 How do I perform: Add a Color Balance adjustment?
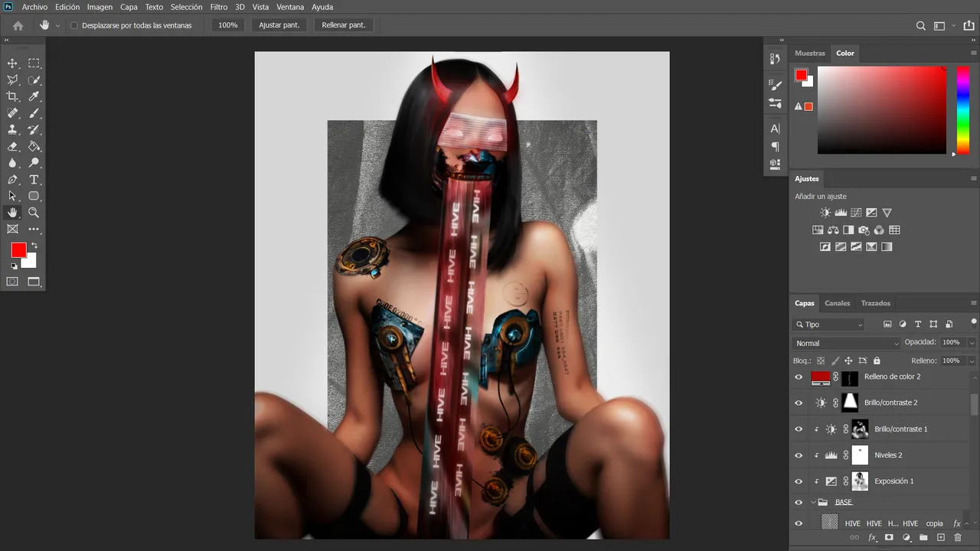click(x=833, y=230)
